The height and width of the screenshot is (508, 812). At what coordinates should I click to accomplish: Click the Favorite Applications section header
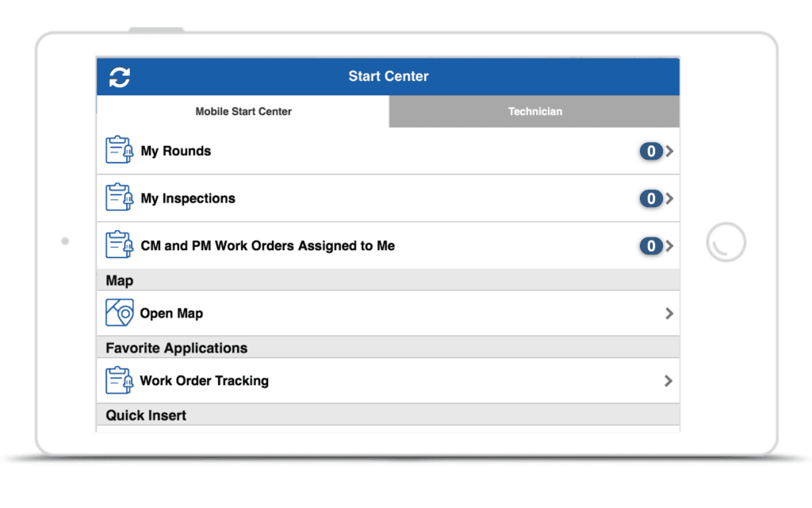388,348
